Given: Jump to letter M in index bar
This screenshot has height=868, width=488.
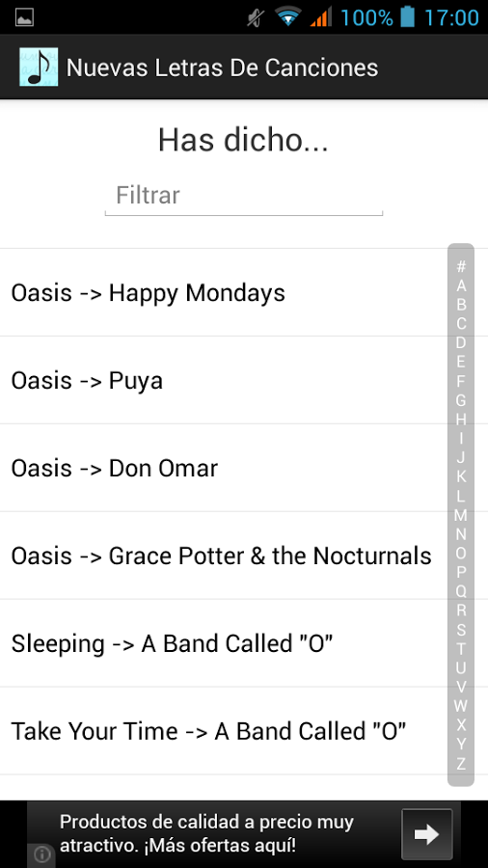Looking at the screenshot, I should [460, 515].
